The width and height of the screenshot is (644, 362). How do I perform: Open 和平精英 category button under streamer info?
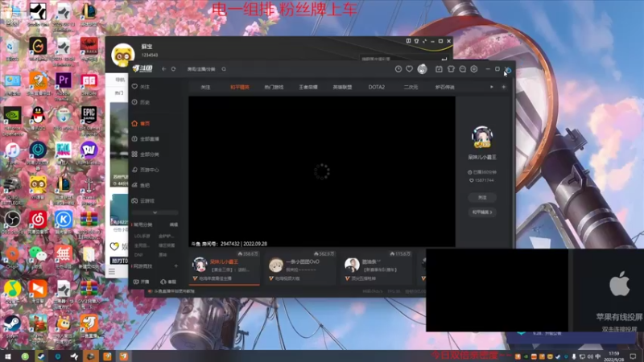[482, 212]
